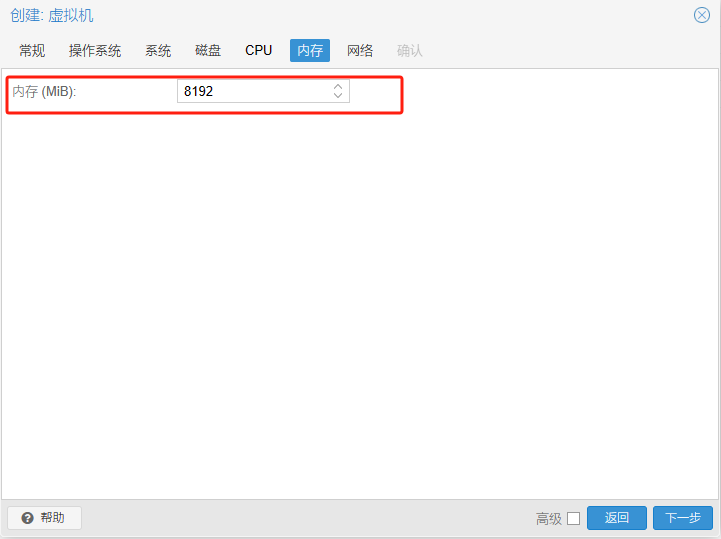This screenshot has height=539, width=721.
Task: Click the 创建: 虚拟机 dialog title
Action: tap(52, 16)
